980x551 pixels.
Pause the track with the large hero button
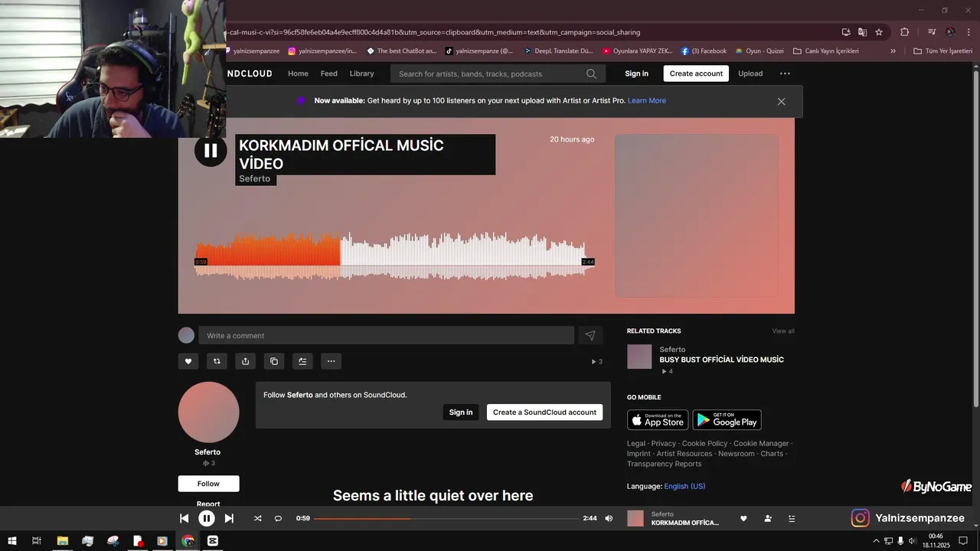[x=211, y=151]
